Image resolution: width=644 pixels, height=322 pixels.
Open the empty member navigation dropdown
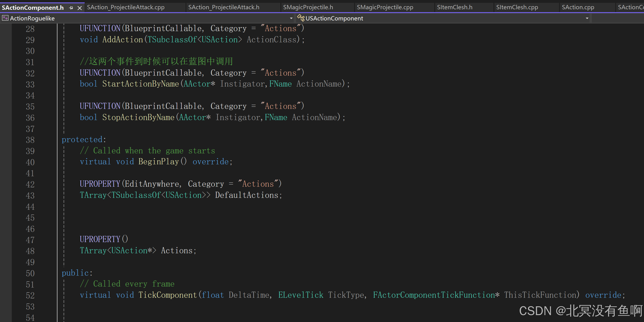point(618,18)
